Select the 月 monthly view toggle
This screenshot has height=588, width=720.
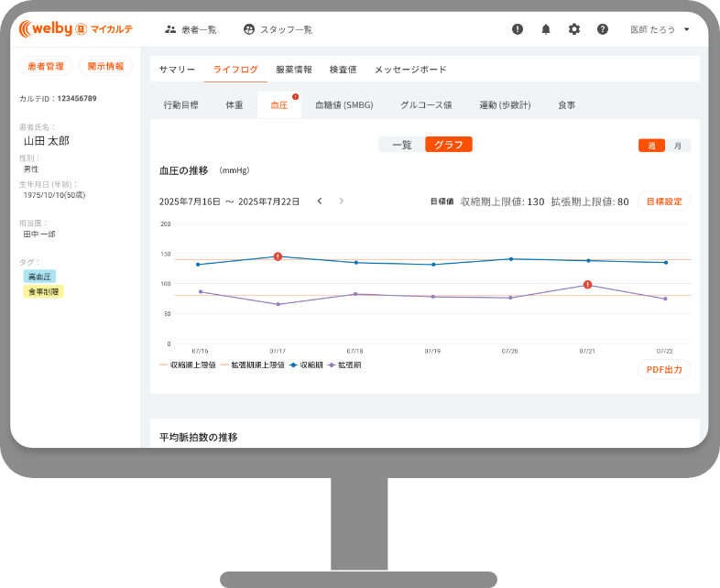point(678,146)
